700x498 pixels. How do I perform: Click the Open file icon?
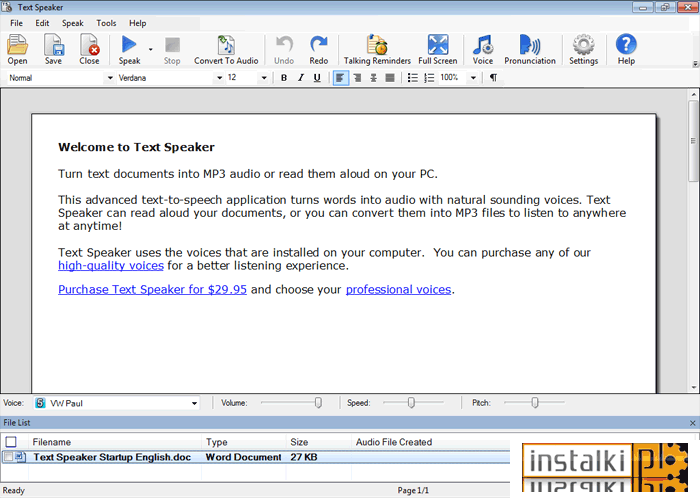[17, 49]
